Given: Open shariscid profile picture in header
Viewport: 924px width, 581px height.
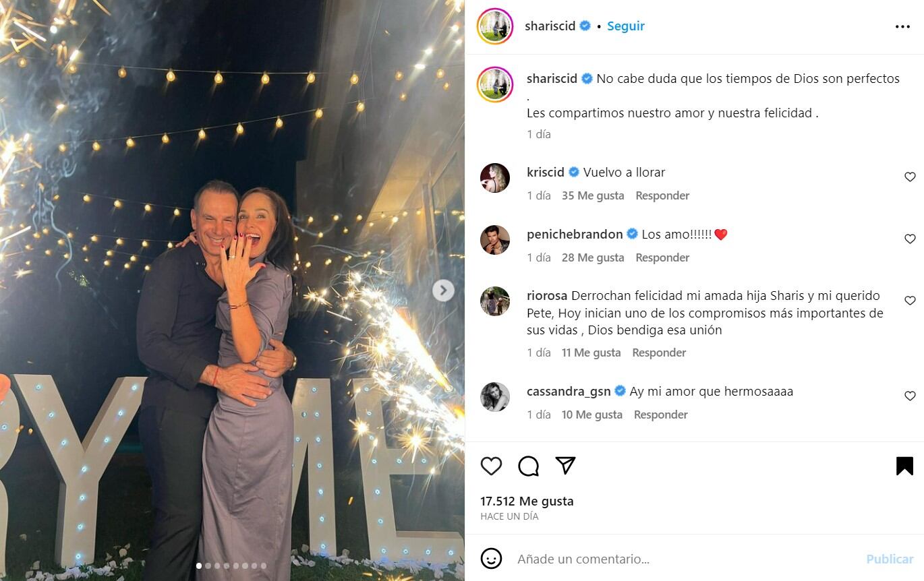Looking at the screenshot, I should (x=495, y=27).
